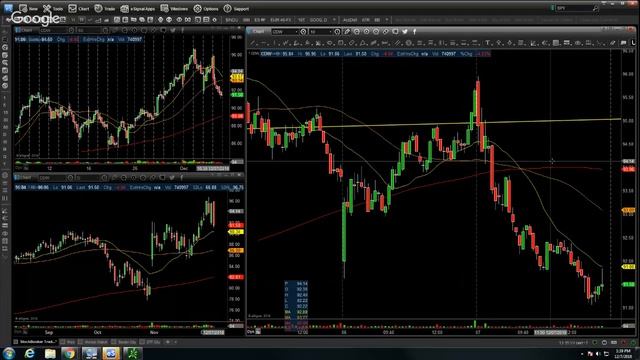Viewport: 640px width, 360px height.
Task: Switch to the Stockbroker Track page tab
Action: coord(36,342)
